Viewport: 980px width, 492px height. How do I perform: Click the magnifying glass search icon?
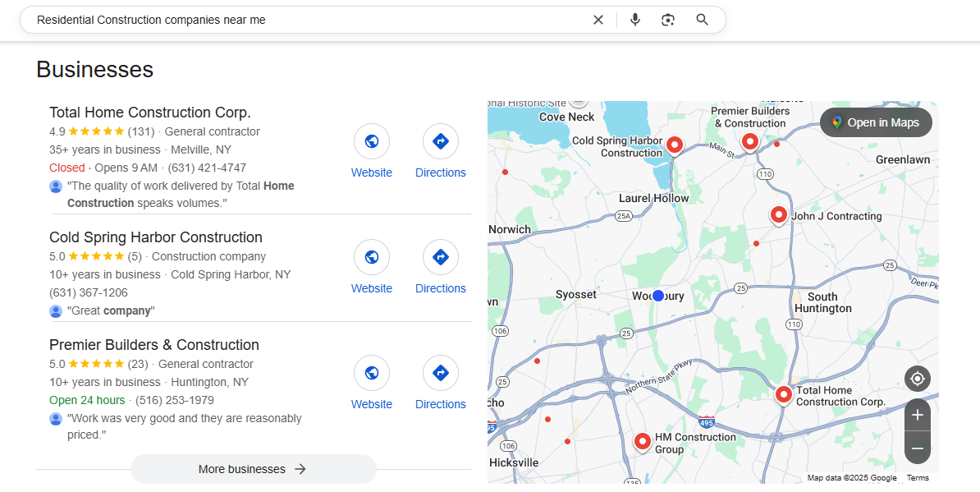click(702, 20)
